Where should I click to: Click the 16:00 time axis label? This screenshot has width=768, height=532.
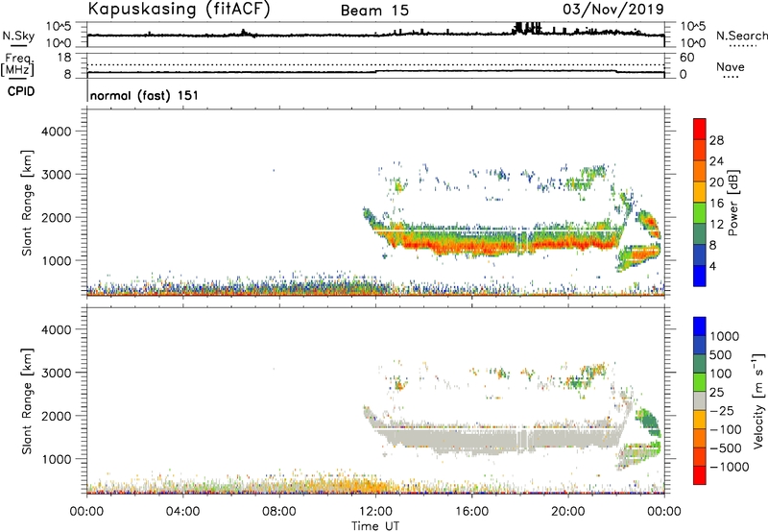coord(471,512)
